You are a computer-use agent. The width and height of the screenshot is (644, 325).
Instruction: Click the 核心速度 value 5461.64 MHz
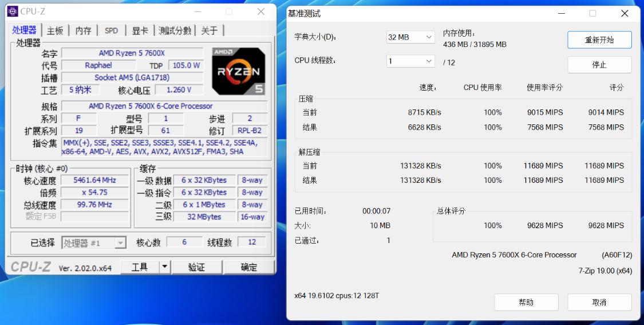coord(95,180)
